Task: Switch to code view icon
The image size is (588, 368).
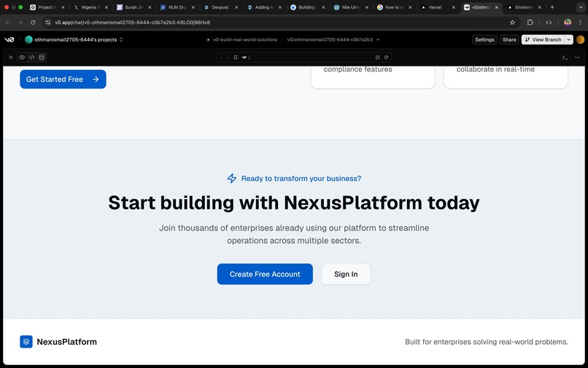Action: (x=32, y=58)
